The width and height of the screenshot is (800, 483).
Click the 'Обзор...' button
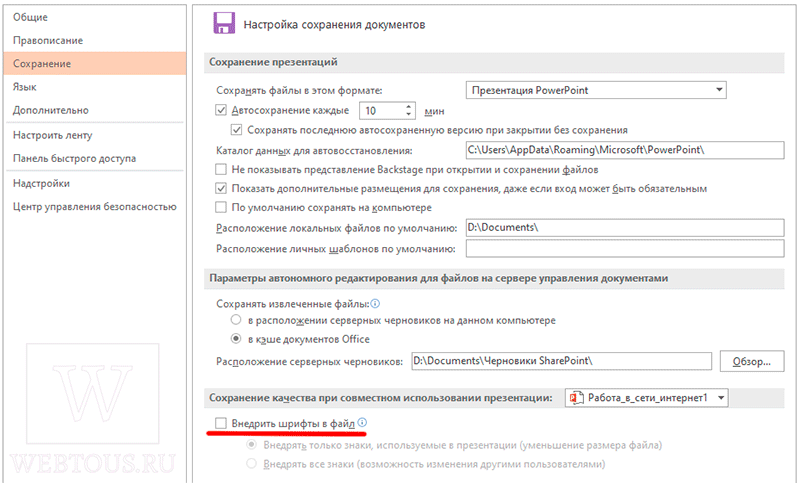752,361
